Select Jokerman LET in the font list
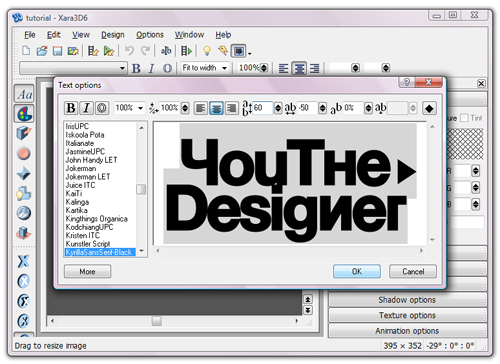 pyautogui.click(x=88, y=177)
